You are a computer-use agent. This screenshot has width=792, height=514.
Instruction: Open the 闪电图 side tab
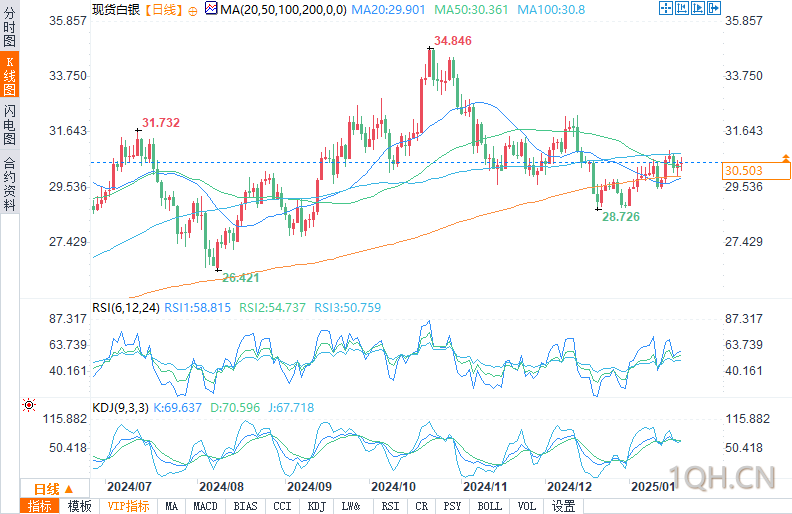pyautogui.click(x=10, y=124)
